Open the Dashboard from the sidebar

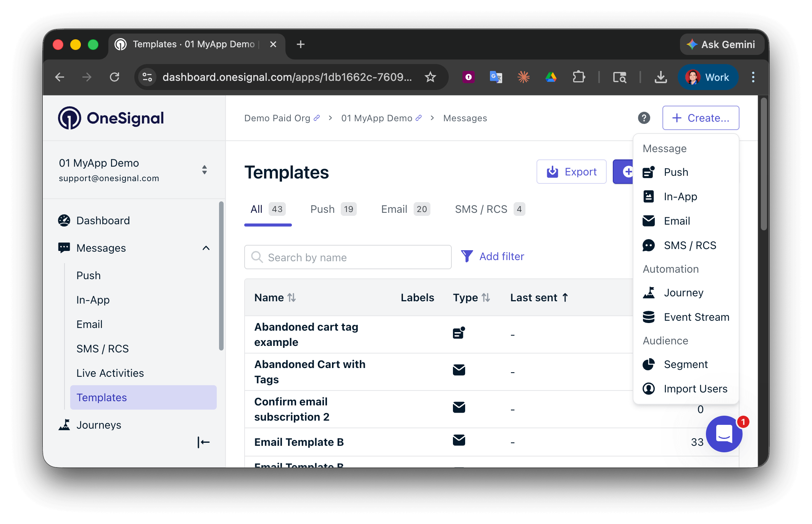coord(103,220)
